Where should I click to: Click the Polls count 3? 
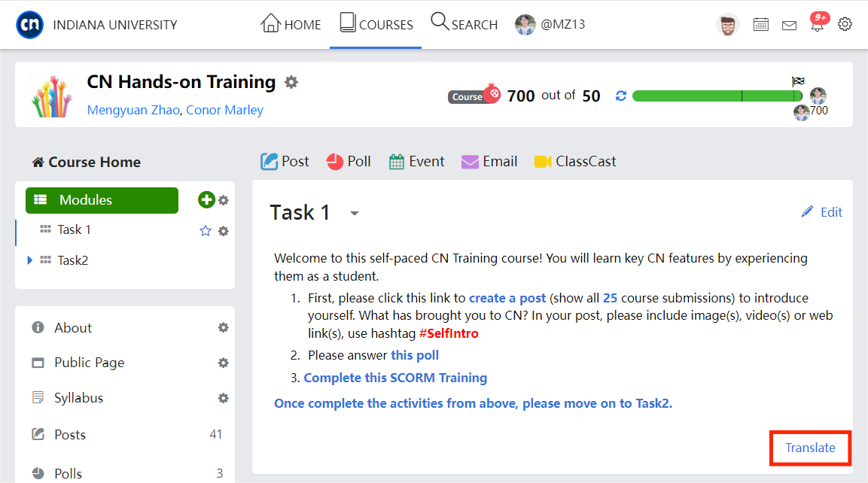coord(219,473)
